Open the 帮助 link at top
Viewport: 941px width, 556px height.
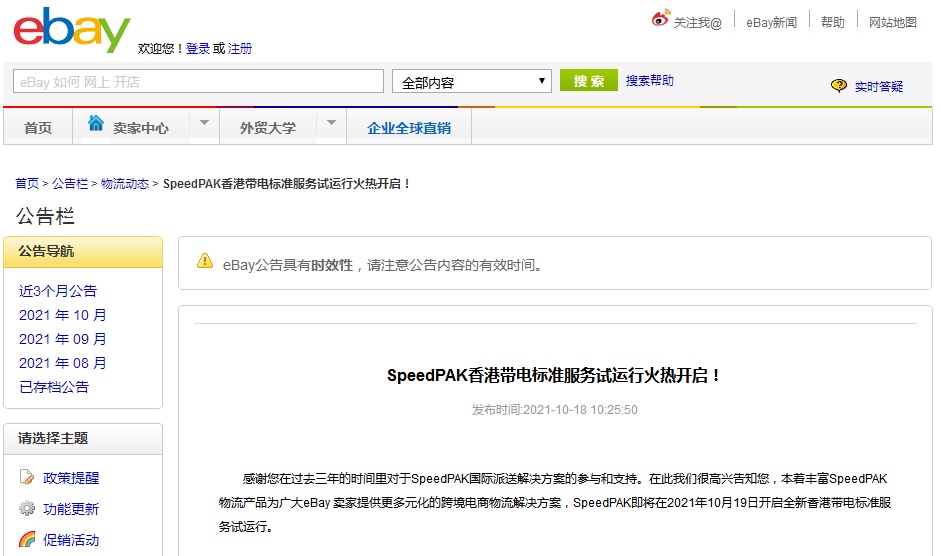[x=832, y=22]
